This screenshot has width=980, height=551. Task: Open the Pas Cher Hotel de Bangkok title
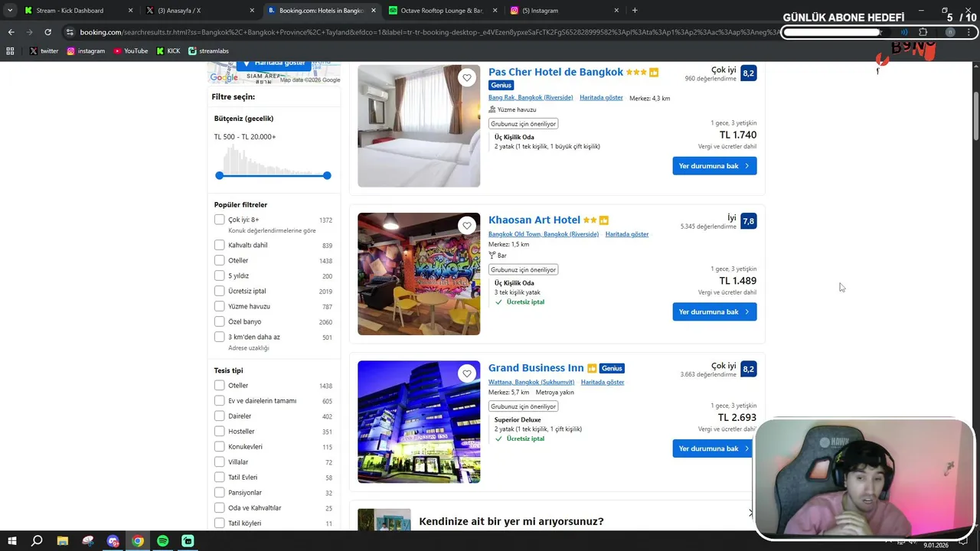[556, 72]
